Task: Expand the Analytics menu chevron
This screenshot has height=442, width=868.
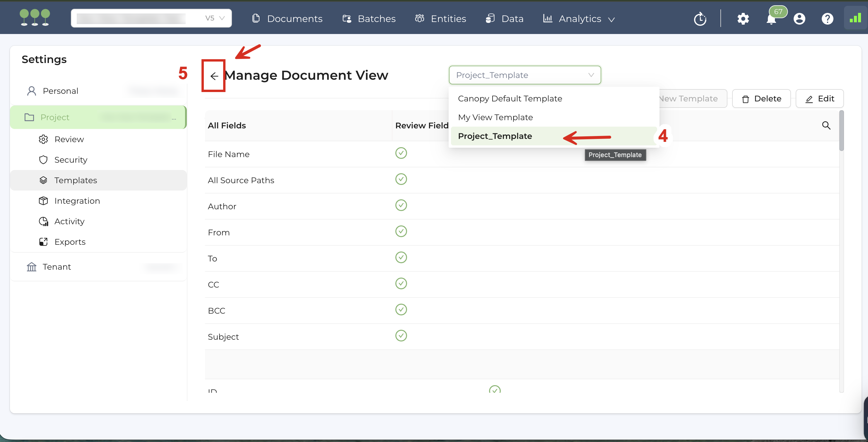Action: [611, 20]
